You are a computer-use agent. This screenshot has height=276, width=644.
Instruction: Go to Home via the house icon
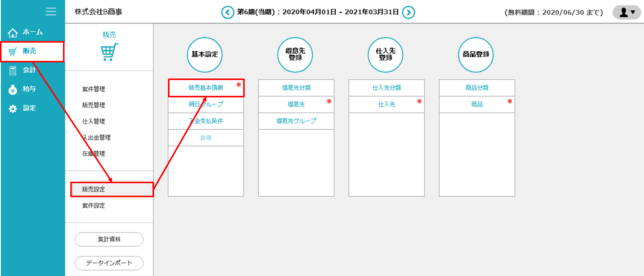click(13, 33)
